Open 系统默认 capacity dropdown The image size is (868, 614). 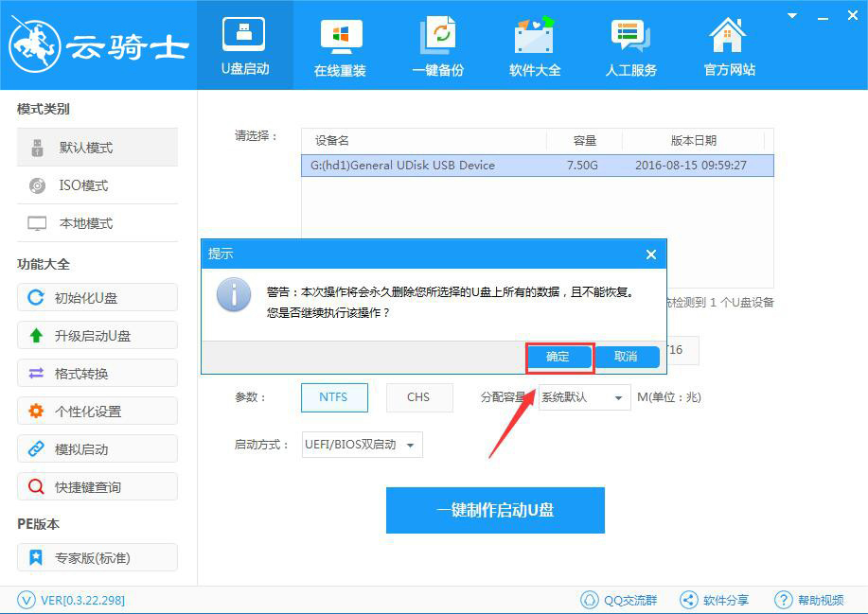click(585, 397)
